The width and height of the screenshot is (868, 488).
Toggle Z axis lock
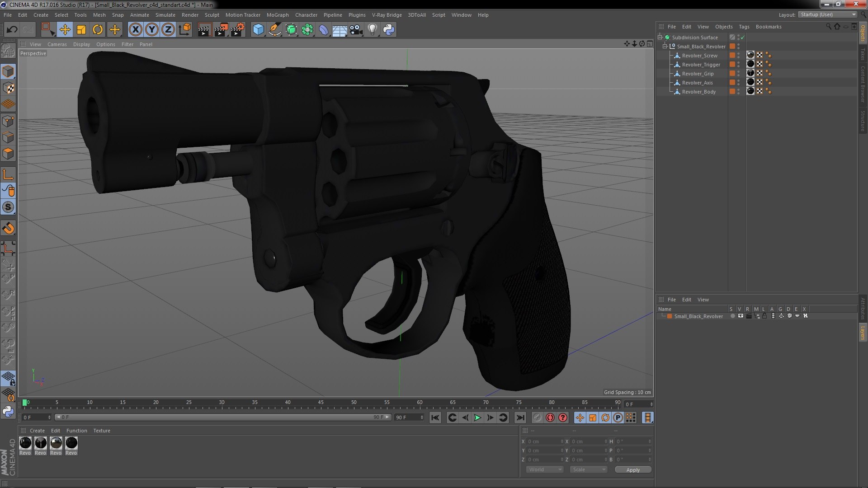pyautogui.click(x=168, y=30)
